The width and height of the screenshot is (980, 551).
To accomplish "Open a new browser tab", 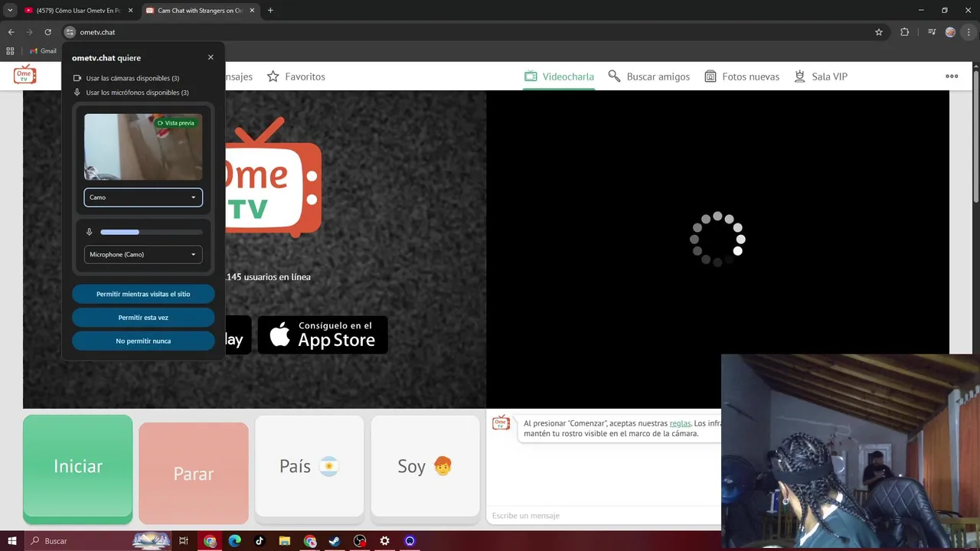I will (x=270, y=11).
